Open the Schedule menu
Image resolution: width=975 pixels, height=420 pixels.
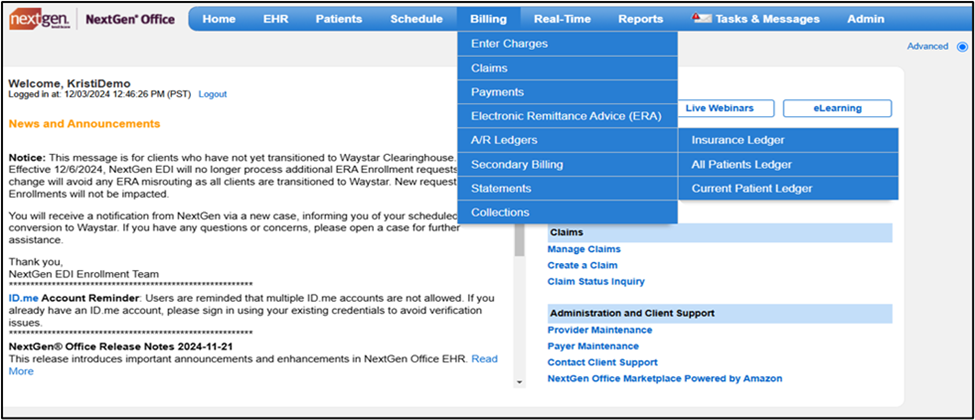coord(417,19)
